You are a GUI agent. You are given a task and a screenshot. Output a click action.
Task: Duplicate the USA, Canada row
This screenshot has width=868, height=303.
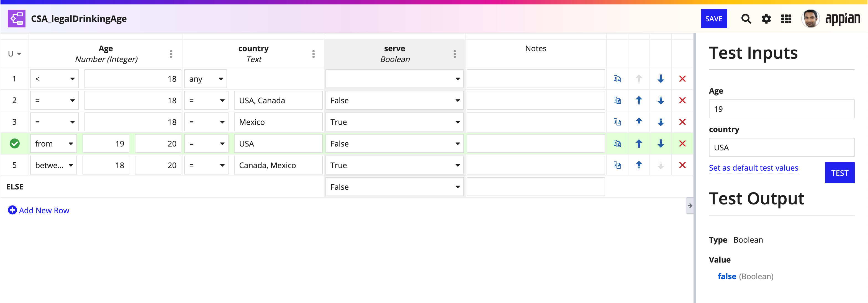[x=617, y=101]
